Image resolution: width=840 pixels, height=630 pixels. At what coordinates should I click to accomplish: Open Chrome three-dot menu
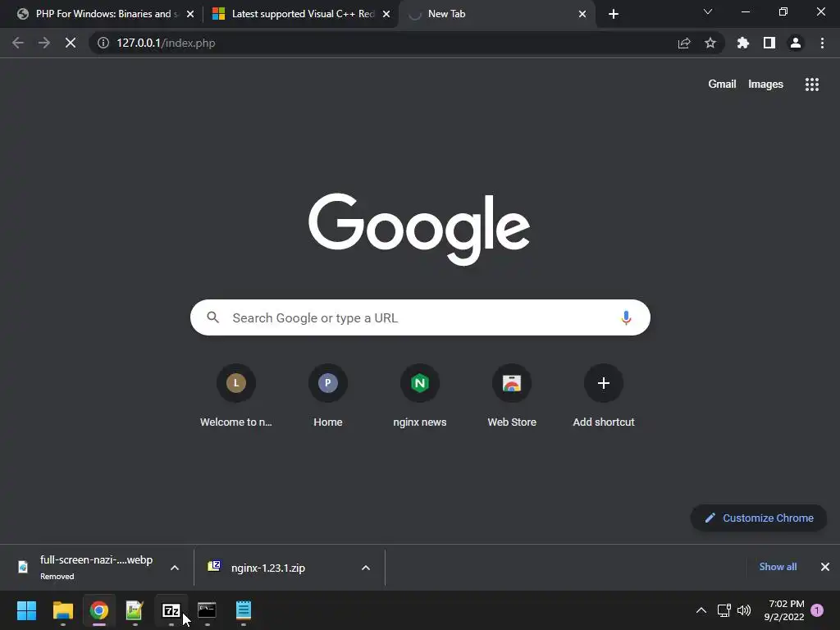click(x=822, y=43)
